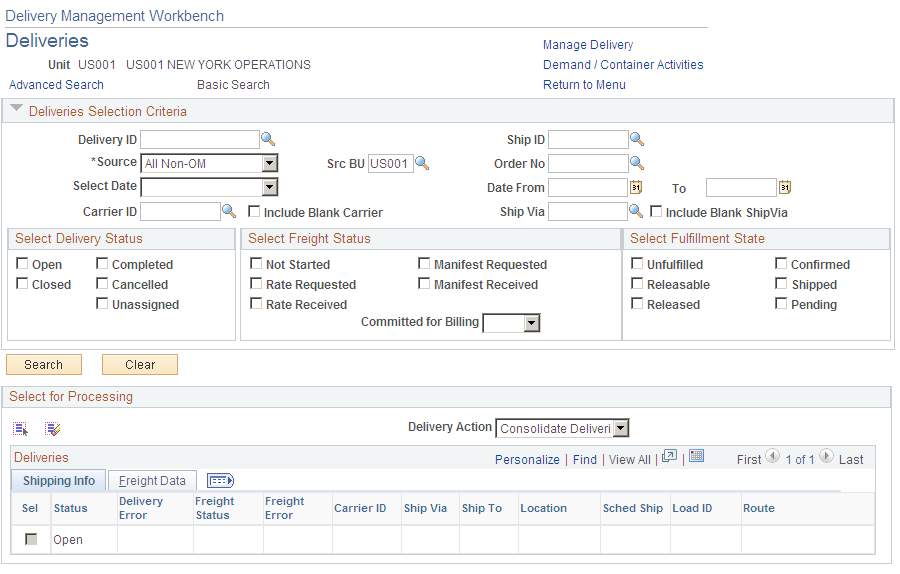
Task: Check the Released fulfillment state
Action: point(637,304)
